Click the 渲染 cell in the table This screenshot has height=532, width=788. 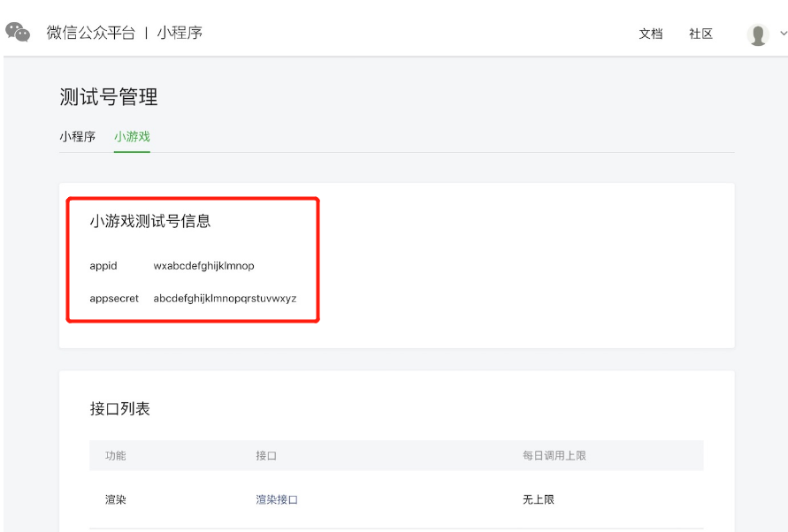(x=116, y=499)
